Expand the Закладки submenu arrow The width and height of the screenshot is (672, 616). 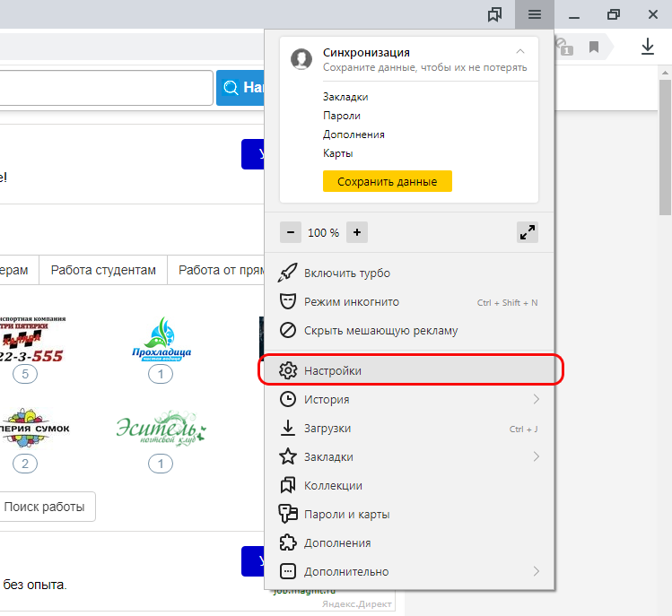[537, 456]
